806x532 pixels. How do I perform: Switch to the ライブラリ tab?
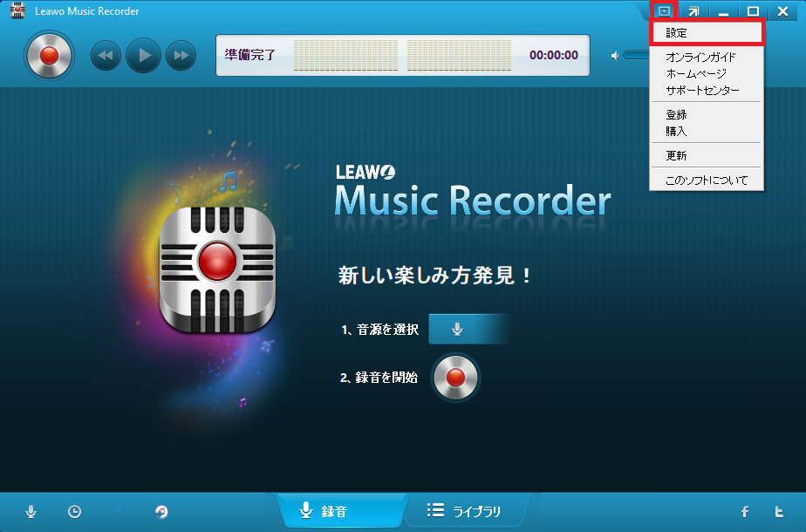465,511
